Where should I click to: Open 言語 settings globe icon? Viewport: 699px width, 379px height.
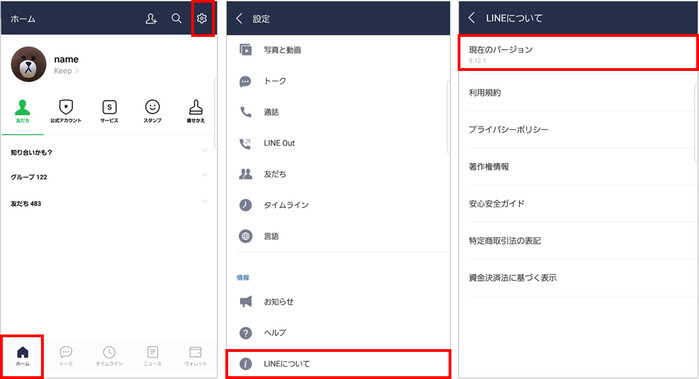[x=246, y=236]
